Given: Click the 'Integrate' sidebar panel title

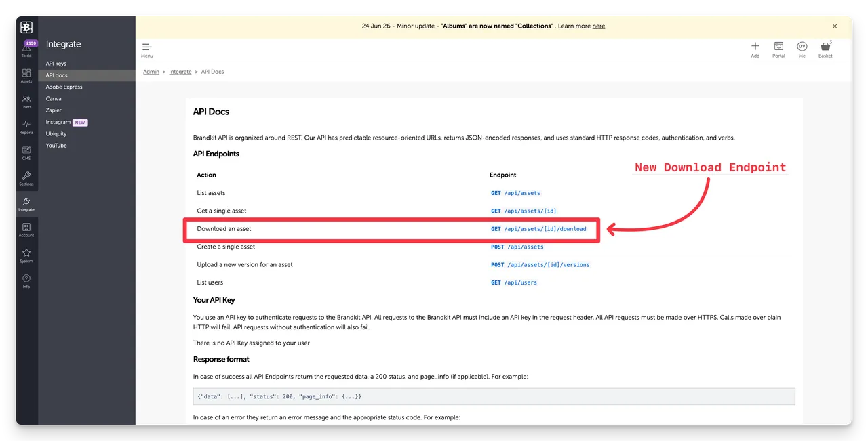Looking at the screenshot, I should coord(63,44).
